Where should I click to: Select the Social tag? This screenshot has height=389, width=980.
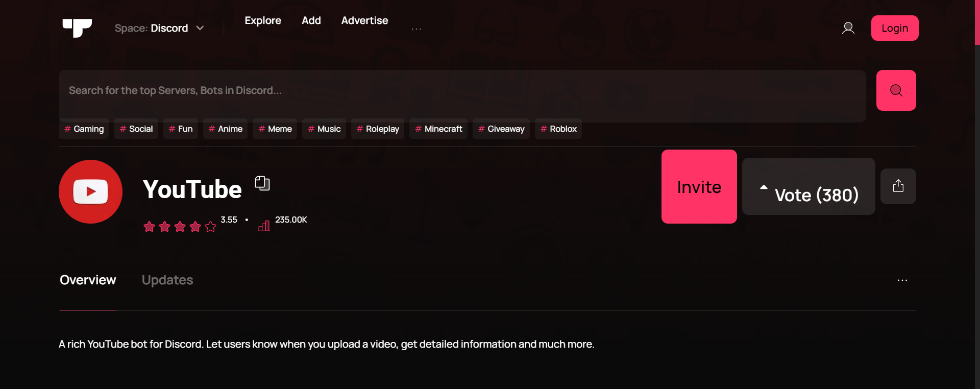pyautogui.click(x=136, y=129)
